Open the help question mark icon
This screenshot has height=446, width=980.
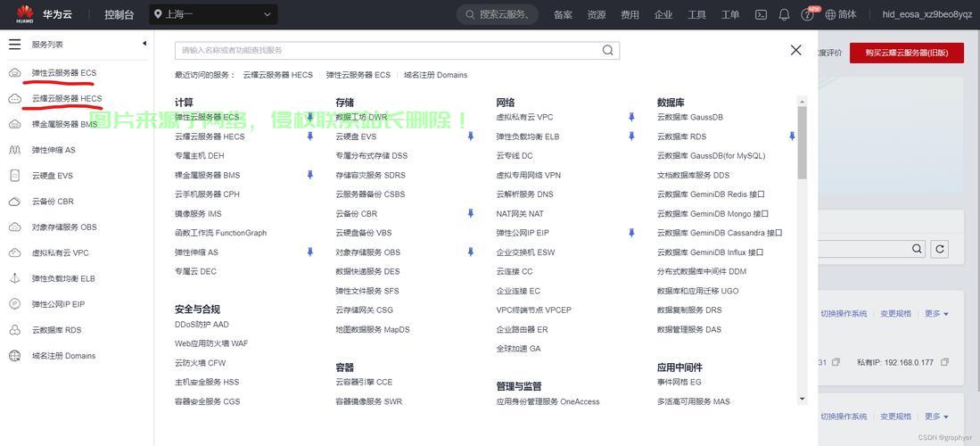(808, 15)
